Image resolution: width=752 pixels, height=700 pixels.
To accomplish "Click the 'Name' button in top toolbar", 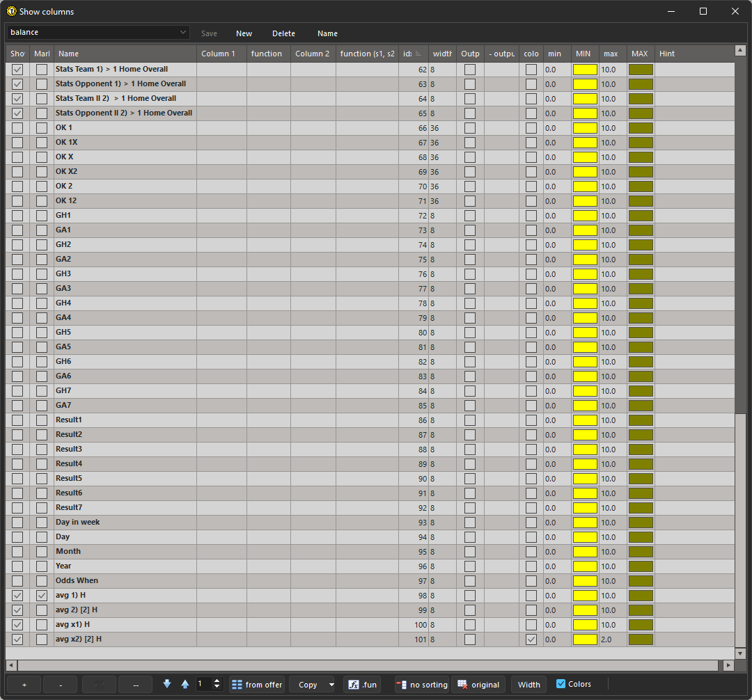I will (x=327, y=33).
